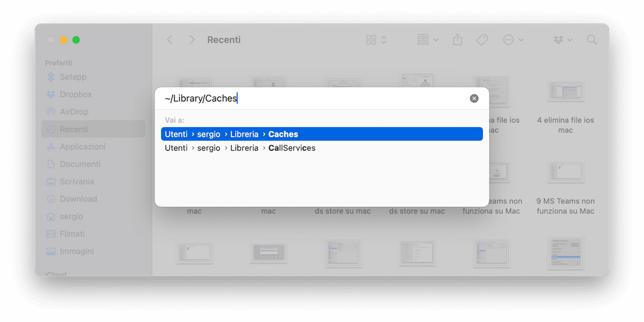Open Setapp in the sidebar
644x322 pixels.
coord(73,77)
